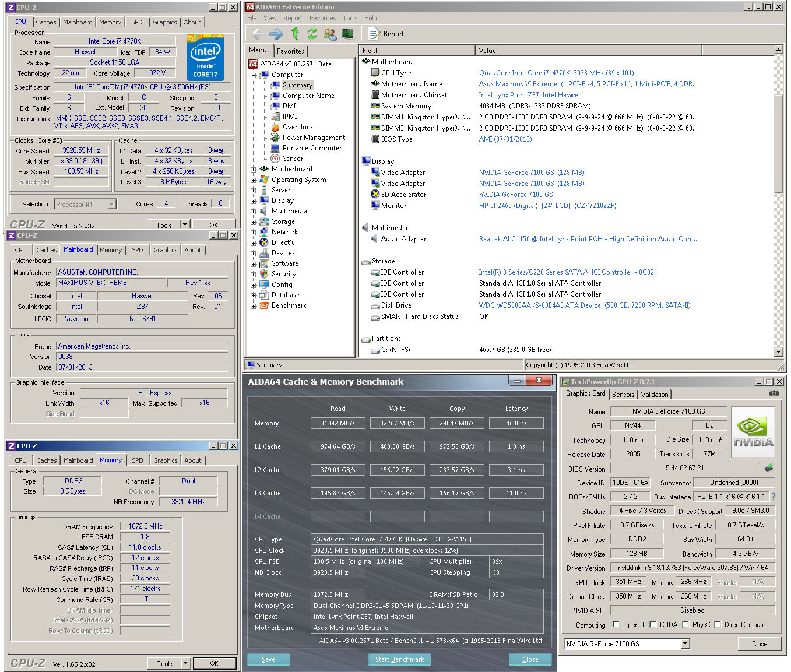Click AIDA64 list scrollbar down arrow
This screenshot has width=791, height=672.
click(779, 351)
